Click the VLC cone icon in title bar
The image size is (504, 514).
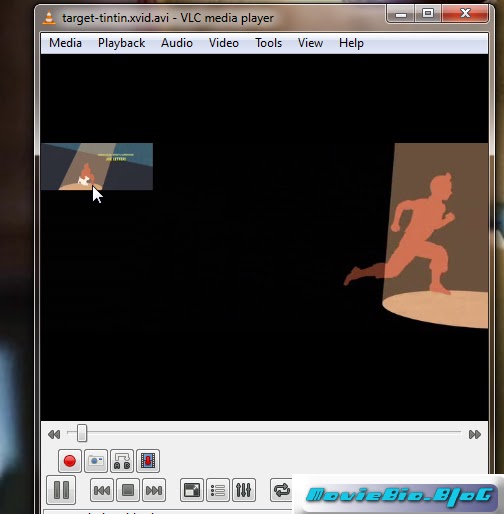[x=49, y=18]
